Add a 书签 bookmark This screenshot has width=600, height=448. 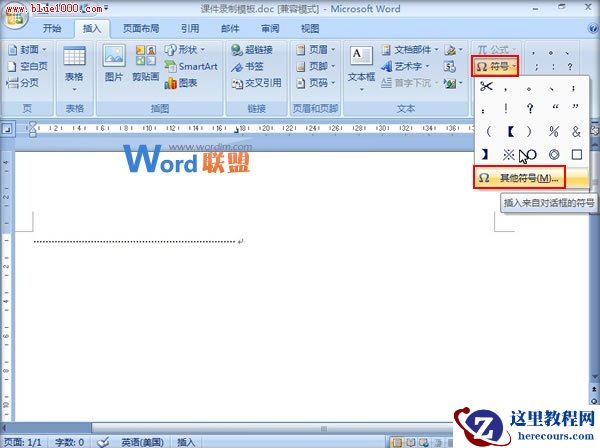(248, 66)
